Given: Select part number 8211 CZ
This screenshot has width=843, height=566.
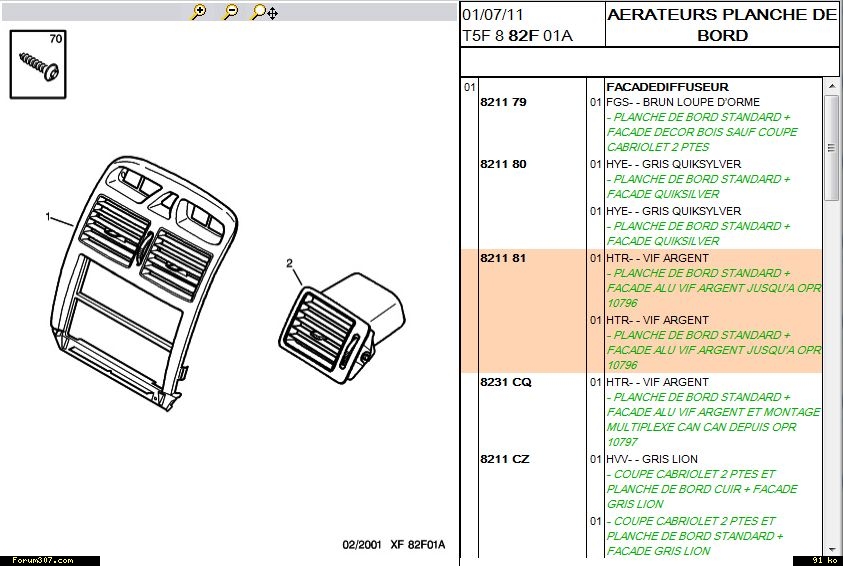Looking at the screenshot, I should [505, 459].
